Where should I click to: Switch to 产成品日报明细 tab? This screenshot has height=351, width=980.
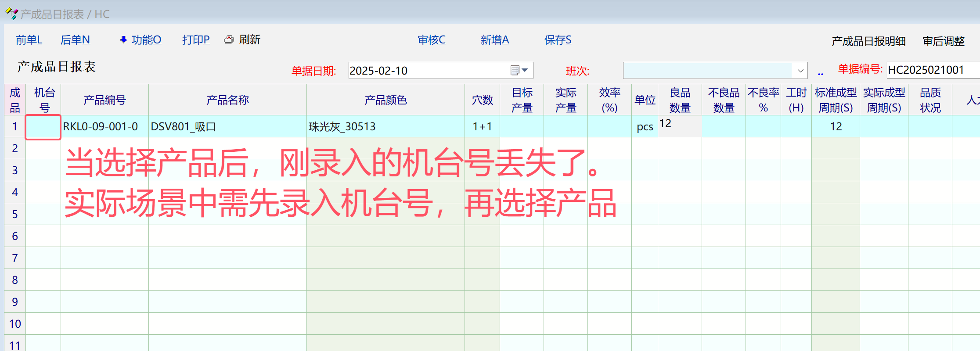tap(868, 41)
